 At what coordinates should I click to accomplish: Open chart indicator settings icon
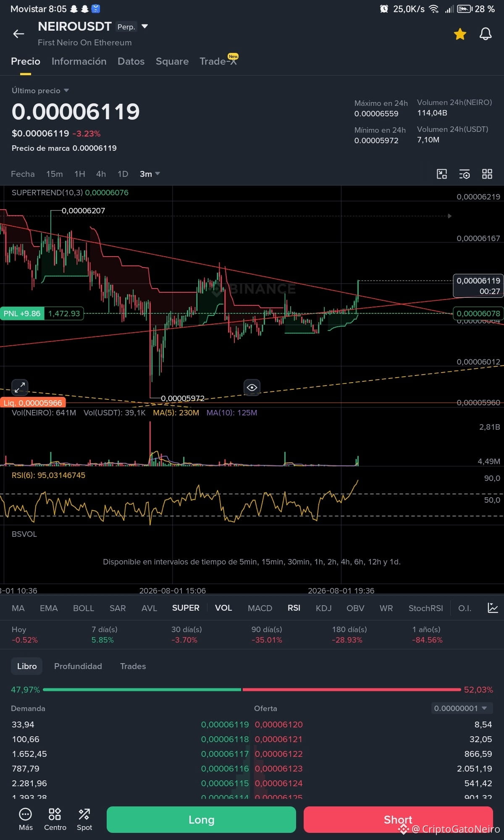click(465, 174)
